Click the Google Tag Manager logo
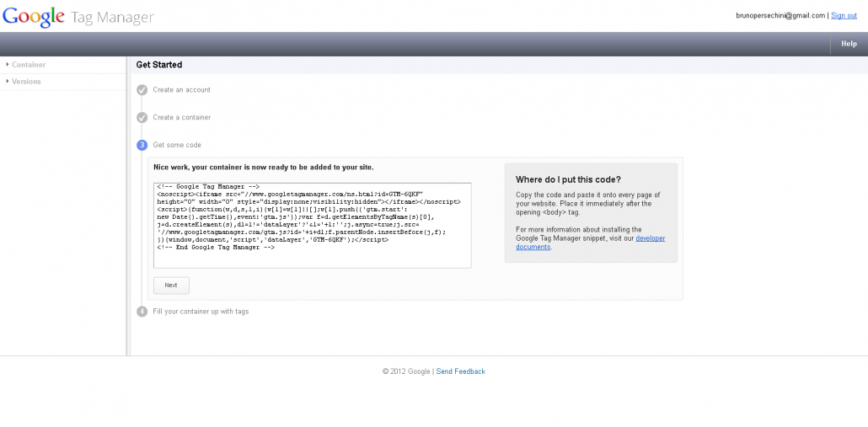 tap(78, 17)
